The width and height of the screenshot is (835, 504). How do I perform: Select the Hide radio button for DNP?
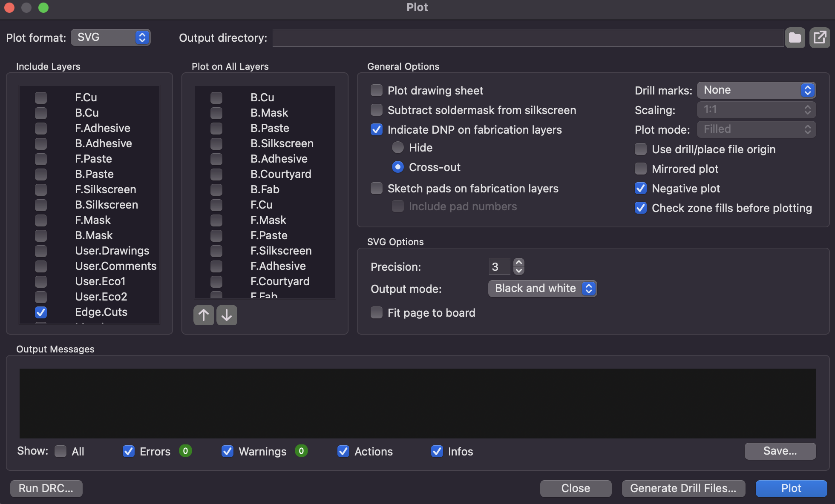click(x=397, y=147)
